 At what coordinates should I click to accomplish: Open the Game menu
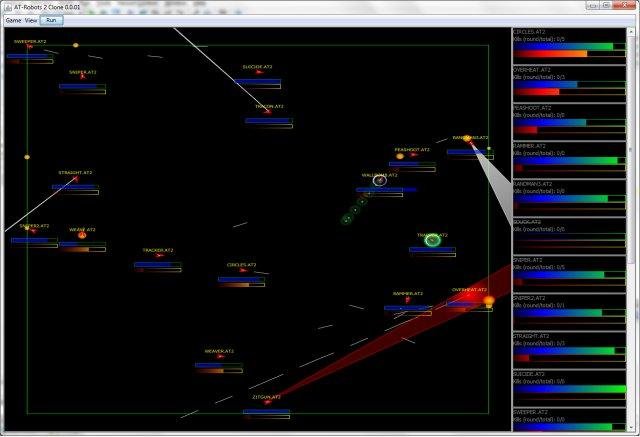point(13,20)
